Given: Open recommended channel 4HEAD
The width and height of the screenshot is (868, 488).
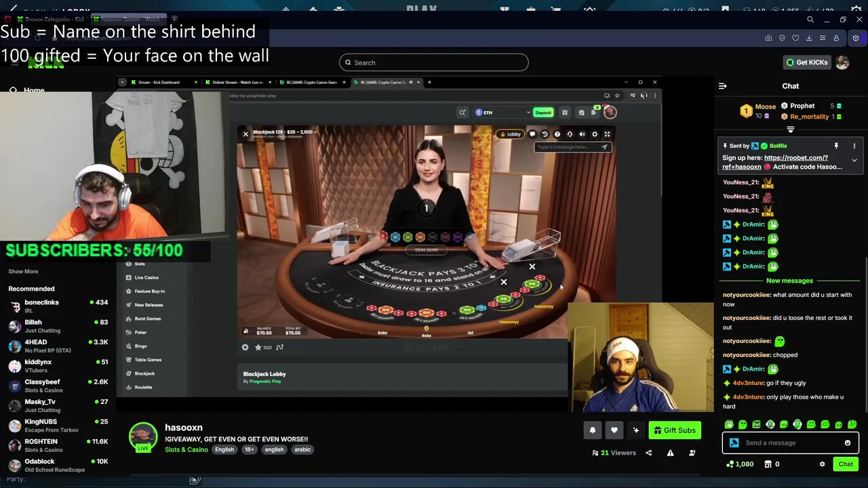Looking at the screenshot, I should tap(58, 346).
